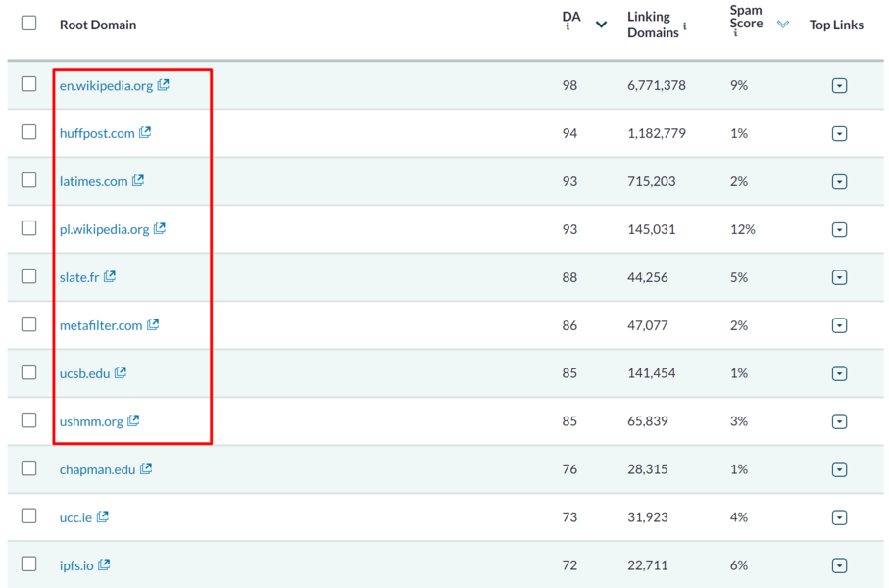This screenshot has width=889, height=588.
Task: Expand Top Links for latimes.com
Action: tap(840, 181)
